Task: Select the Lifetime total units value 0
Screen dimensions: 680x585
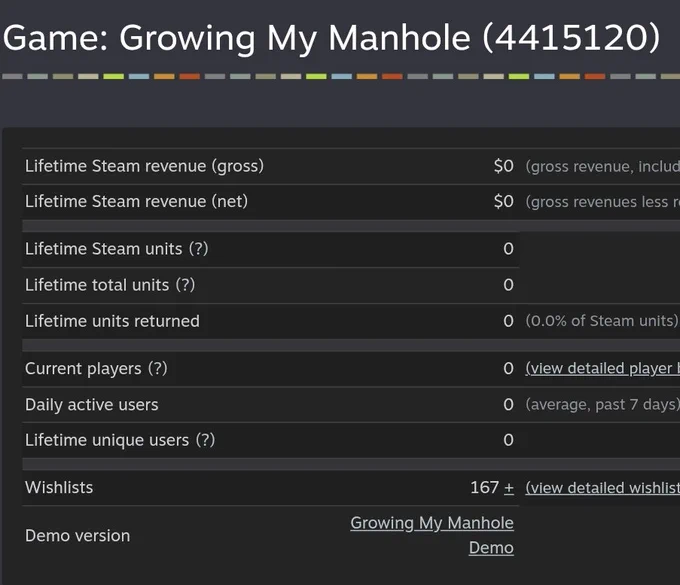Action: pyautogui.click(x=509, y=285)
